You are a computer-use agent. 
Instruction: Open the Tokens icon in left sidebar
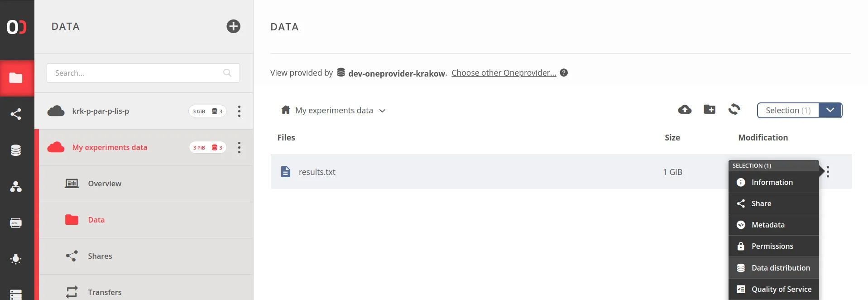(16, 223)
